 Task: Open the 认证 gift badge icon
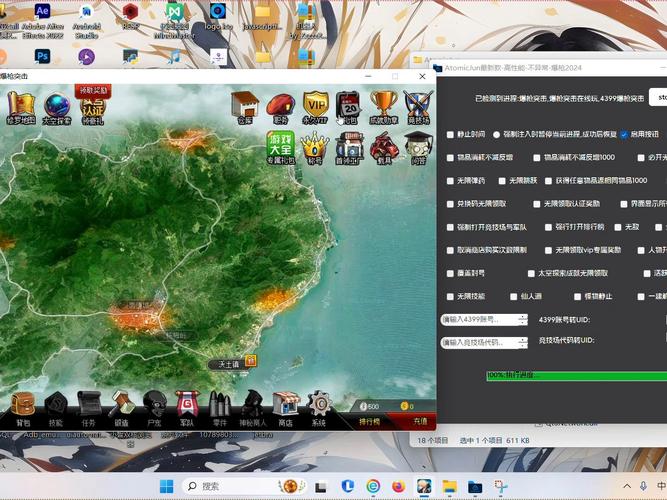pyautogui.click(x=92, y=110)
